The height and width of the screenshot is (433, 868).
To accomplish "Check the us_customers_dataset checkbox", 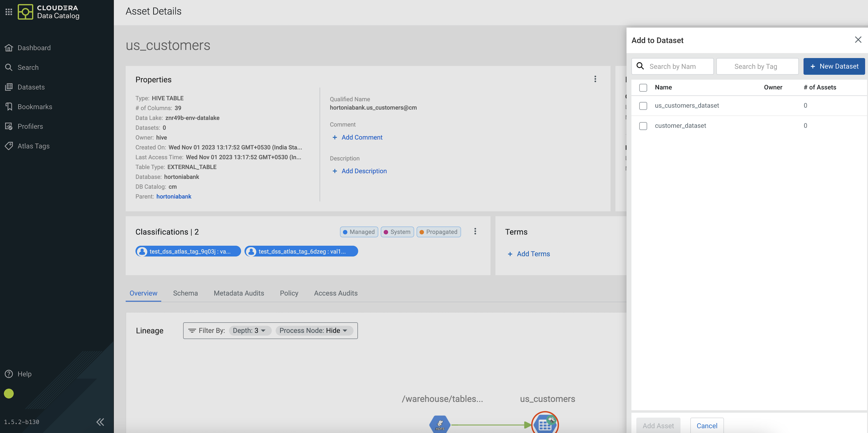I will (643, 106).
